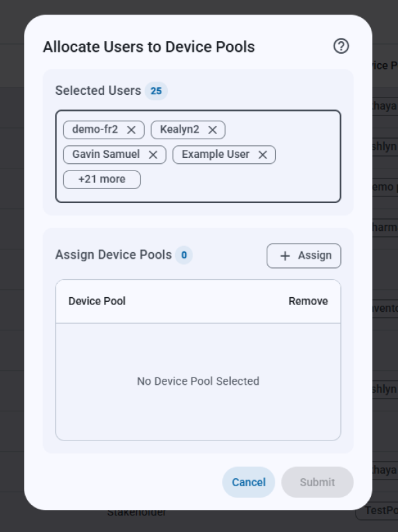Select the demo-fr2 user chip label
The width and height of the screenshot is (398, 532).
point(95,130)
